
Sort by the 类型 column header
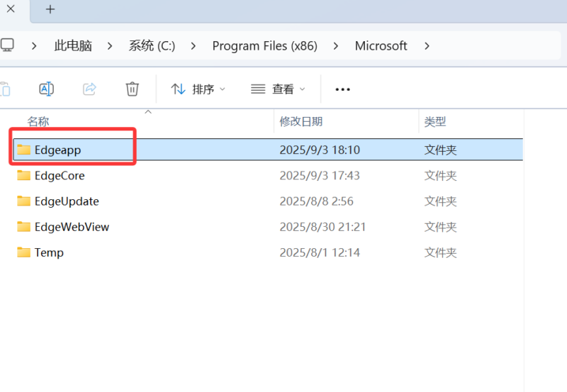point(435,121)
